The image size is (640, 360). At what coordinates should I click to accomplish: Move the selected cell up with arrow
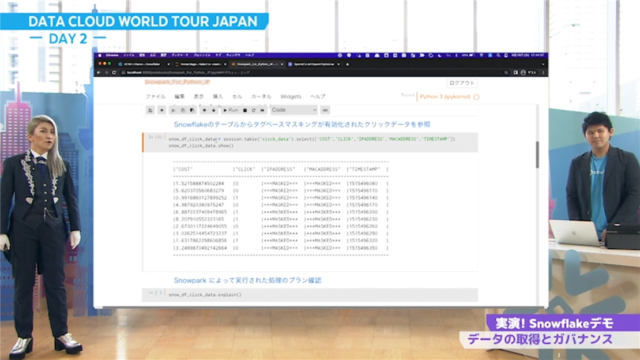coord(204,110)
